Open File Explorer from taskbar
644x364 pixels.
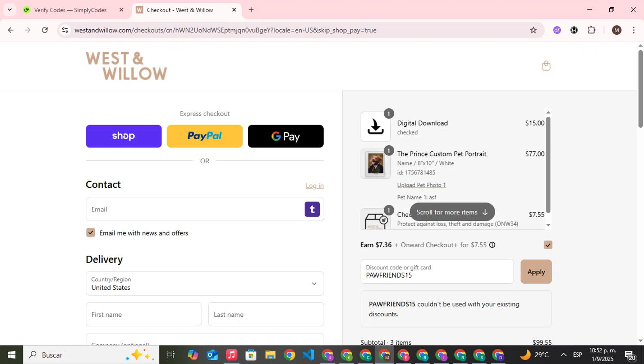point(270,355)
